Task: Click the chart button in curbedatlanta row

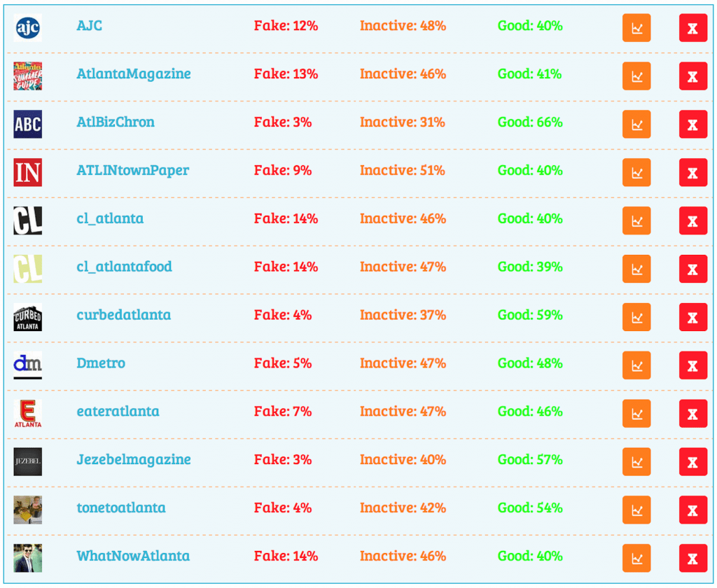Action: (636, 317)
